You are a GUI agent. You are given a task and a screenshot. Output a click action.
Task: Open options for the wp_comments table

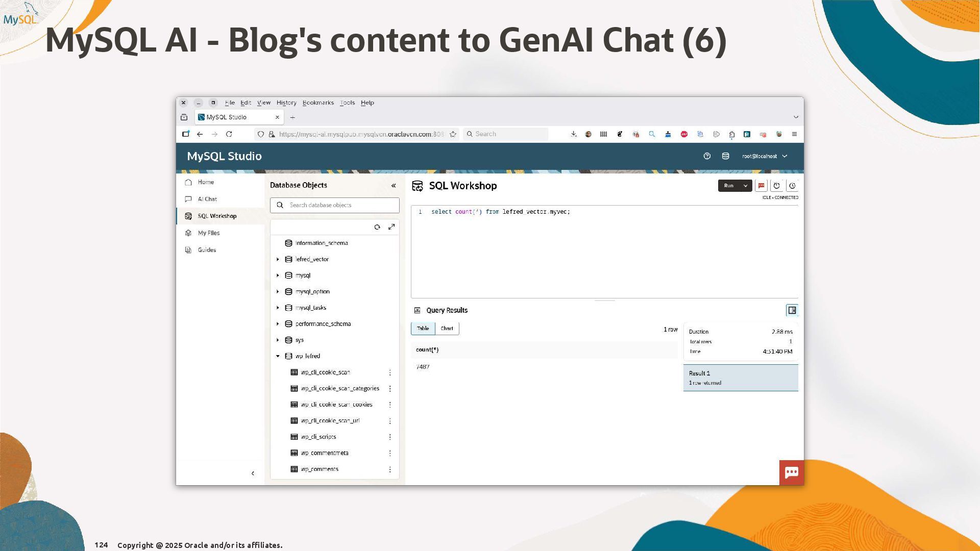(x=390, y=469)
